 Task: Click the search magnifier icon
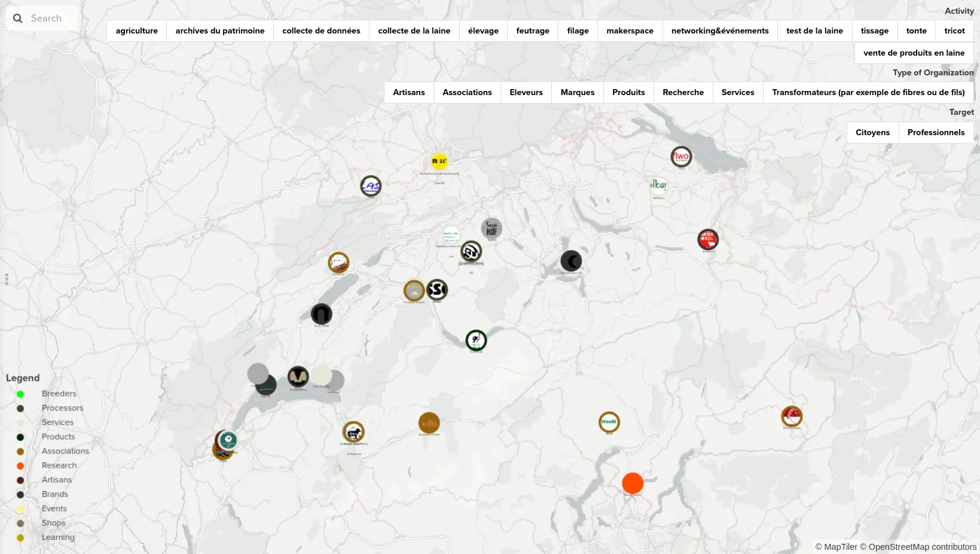(18, 19)
